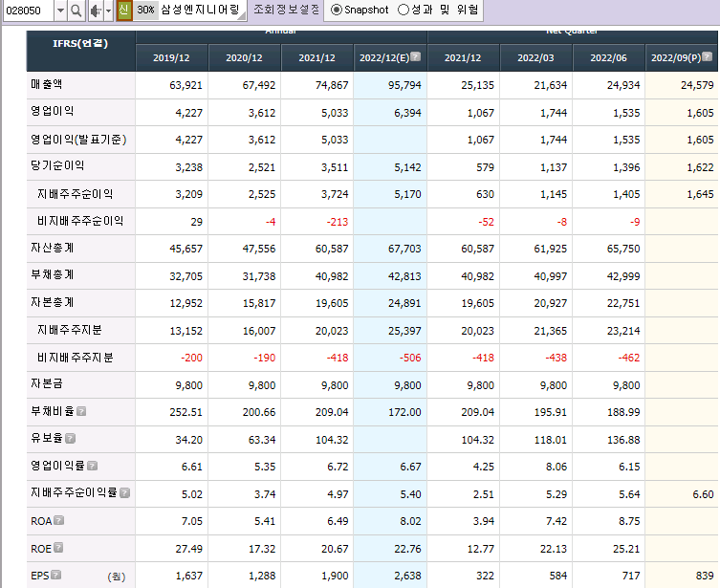Click the 영업이익(발표기준) row label
The width and height of the screenshot is (720, 588).
[x=78, y=140]
